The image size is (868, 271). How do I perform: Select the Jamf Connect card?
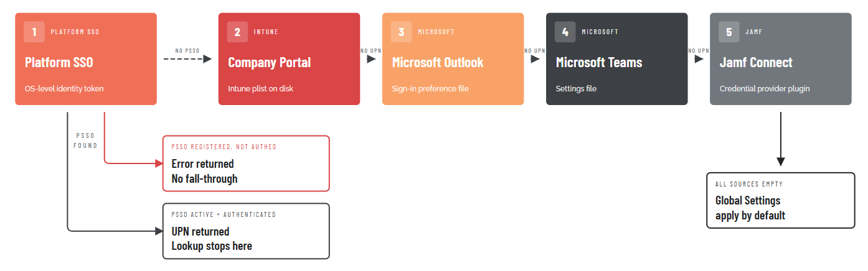[x=781, y=59]
